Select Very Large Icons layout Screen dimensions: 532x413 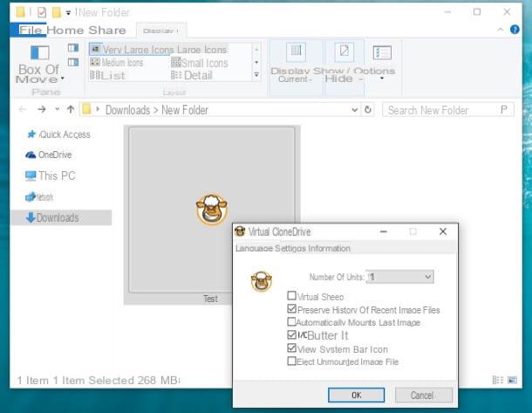coord(132,50)
